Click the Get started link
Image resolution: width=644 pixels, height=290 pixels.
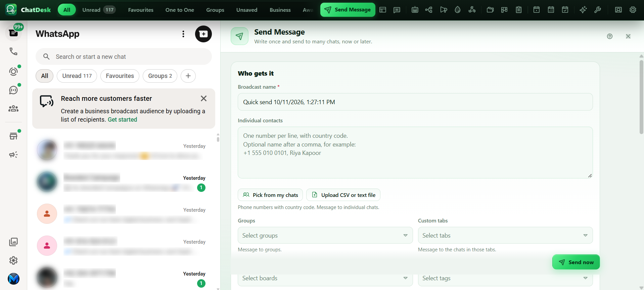tap(122, 120)
